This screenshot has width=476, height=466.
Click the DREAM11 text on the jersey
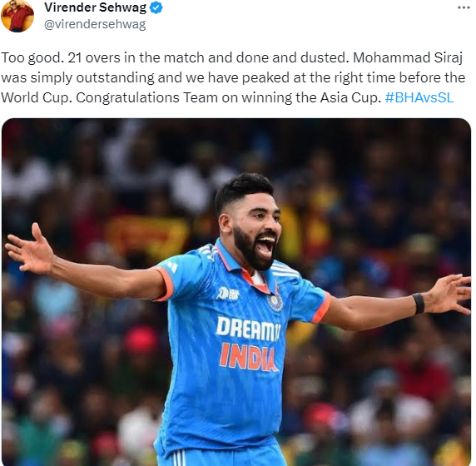tap(248, 330)
